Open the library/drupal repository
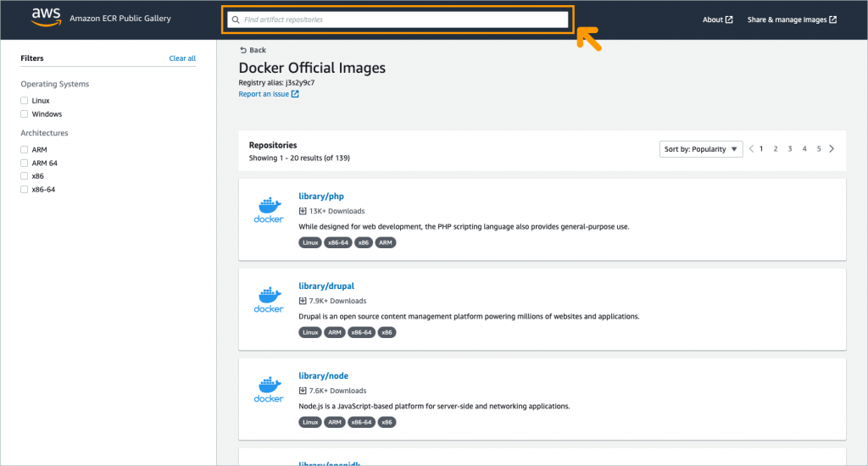 point(326,286)
